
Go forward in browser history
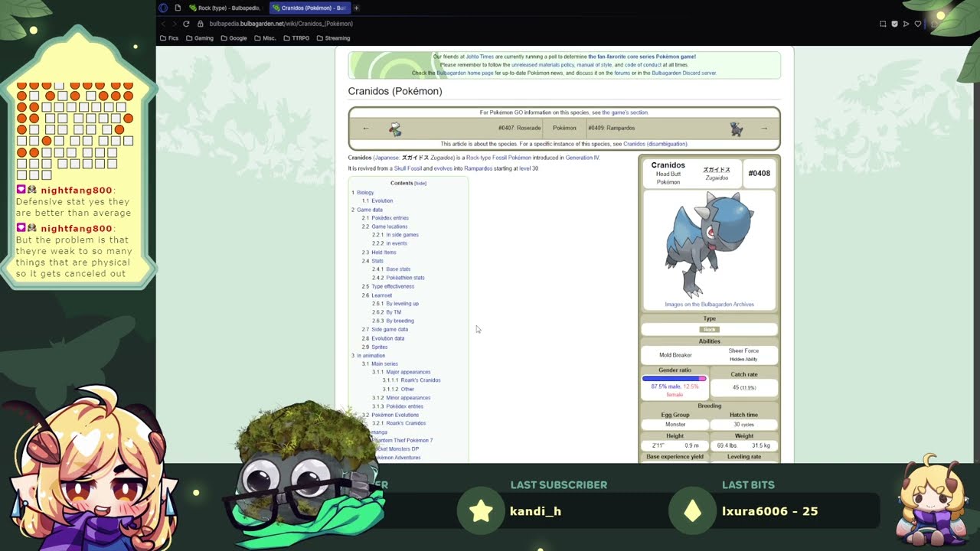click(x=174, y=24)
